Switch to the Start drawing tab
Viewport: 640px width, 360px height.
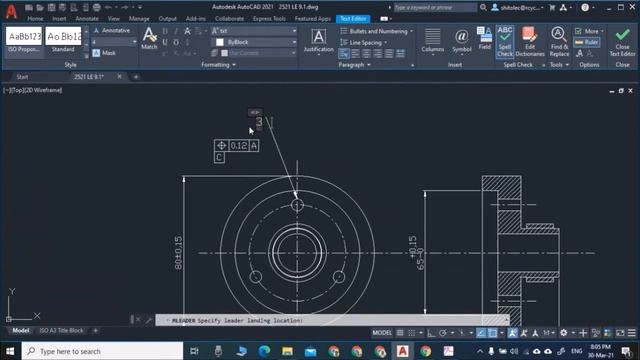point(22,77)
